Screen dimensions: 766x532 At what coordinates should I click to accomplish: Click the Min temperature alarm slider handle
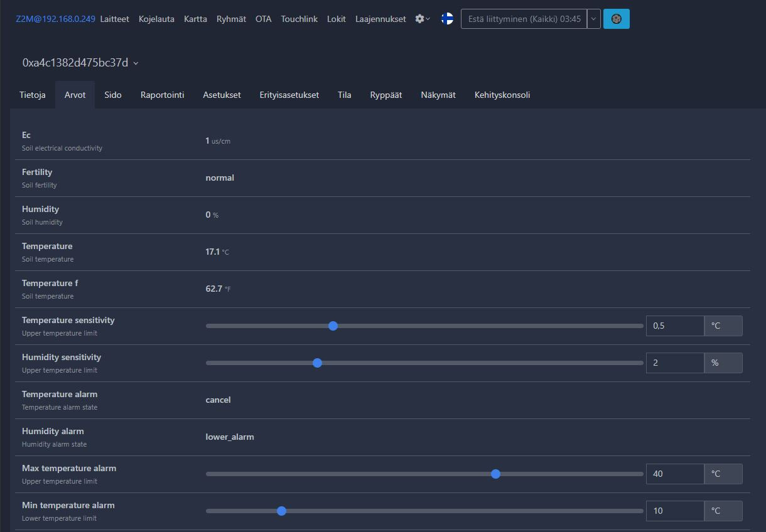pyautogui.click(x=281, y=511)
